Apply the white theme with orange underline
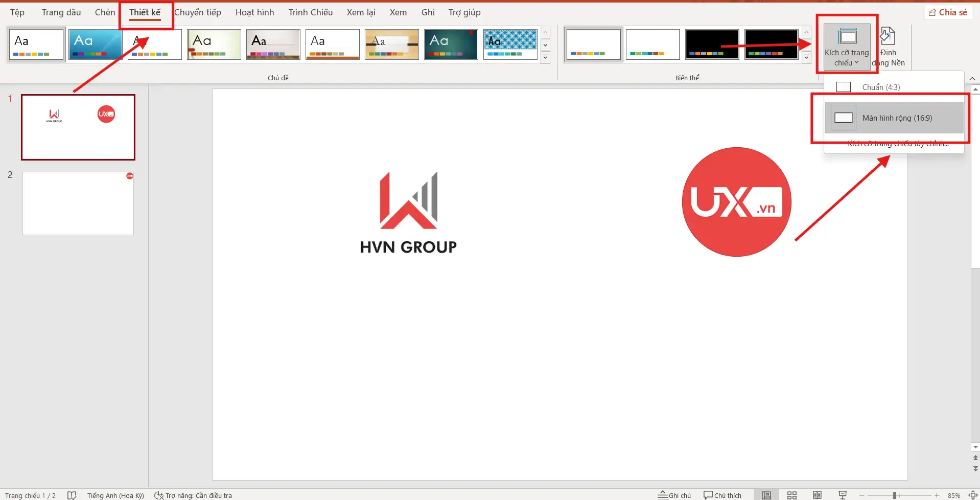 click(333, 44)
